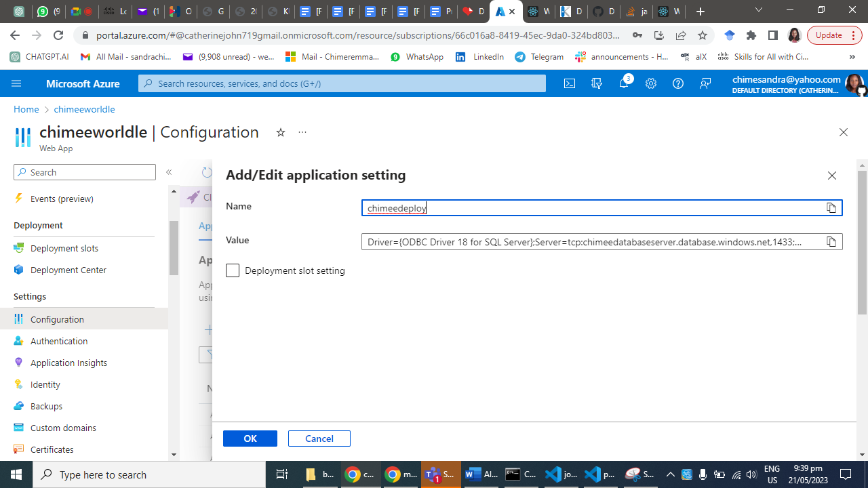
Task: Click OK to save the setting
Action: pos(250,439)
